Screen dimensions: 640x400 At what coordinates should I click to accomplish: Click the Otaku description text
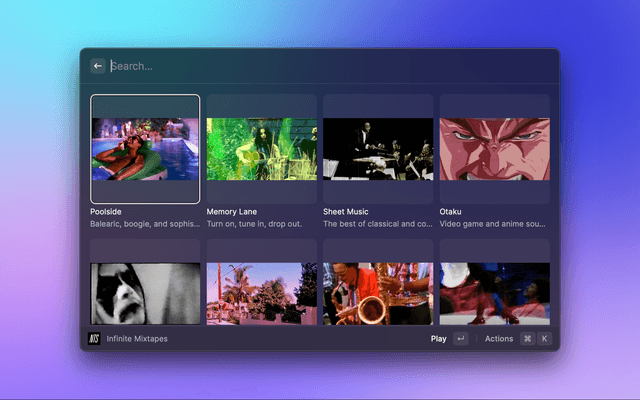pos(493,224)
